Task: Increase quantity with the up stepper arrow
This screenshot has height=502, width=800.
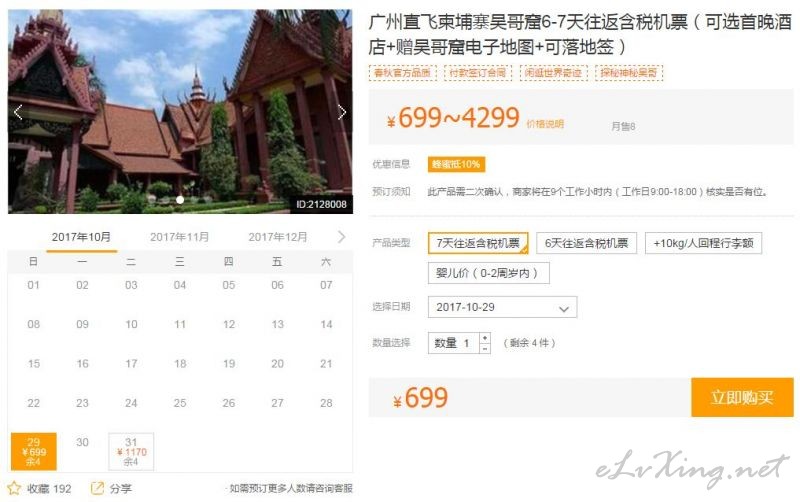Action: (485, 337)
